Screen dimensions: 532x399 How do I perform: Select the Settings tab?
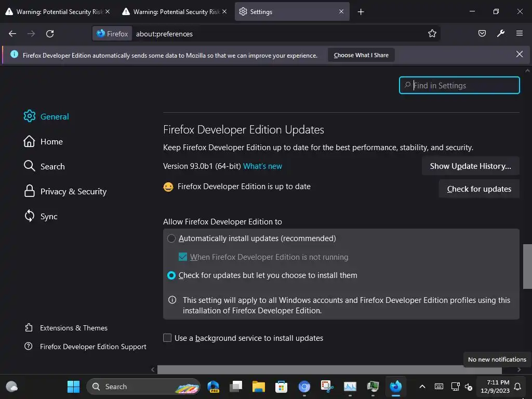click(x=292, y=12)
